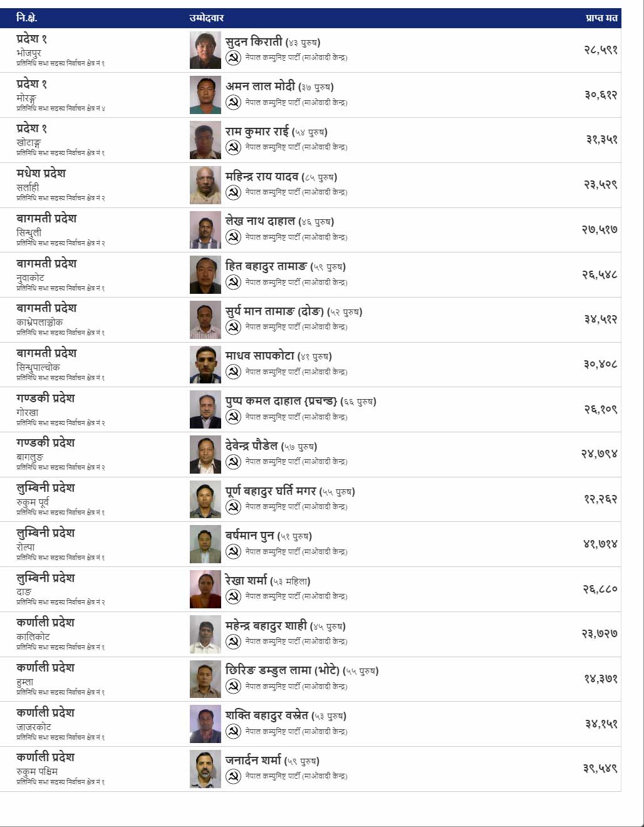Click नि.क्षे. column header
The height and width of the screenshot is (827, 644).
coord(27,18)
